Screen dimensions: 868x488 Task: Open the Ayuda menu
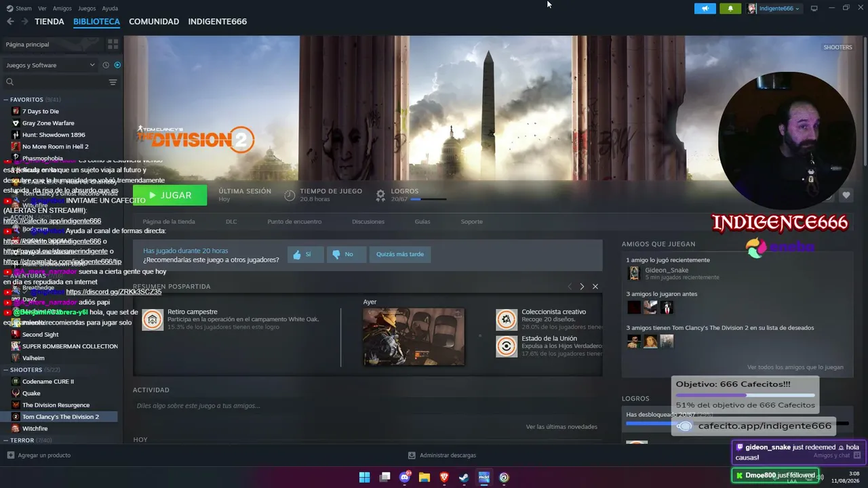pyautogui.click(x=110, y=8)
